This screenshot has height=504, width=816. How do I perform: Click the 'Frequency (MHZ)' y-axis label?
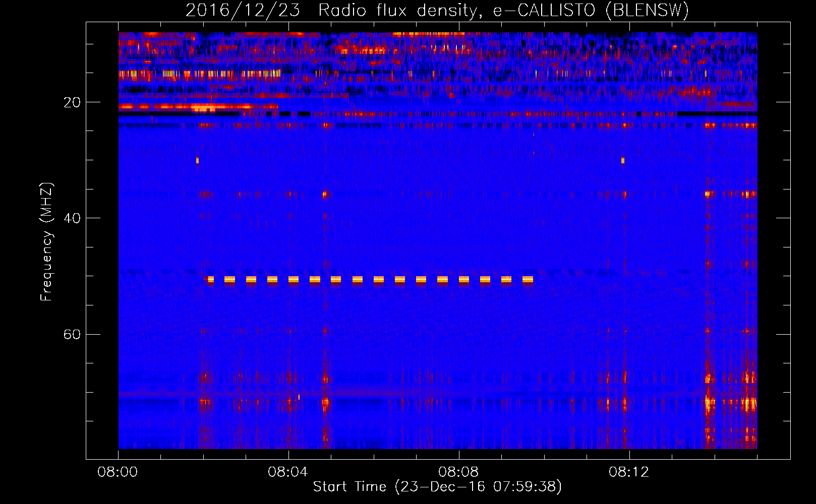pos(46,241)
